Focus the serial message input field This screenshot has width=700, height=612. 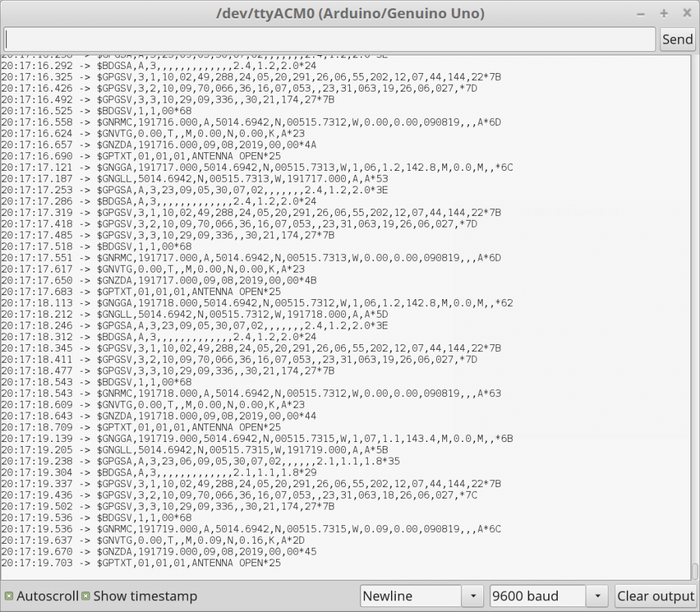pos(329,39)
